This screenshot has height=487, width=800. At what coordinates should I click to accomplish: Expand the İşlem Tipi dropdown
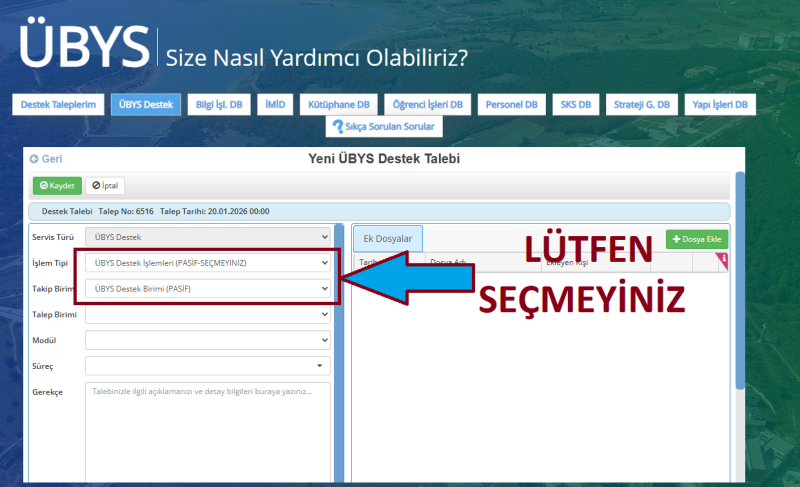click(207, 263)
